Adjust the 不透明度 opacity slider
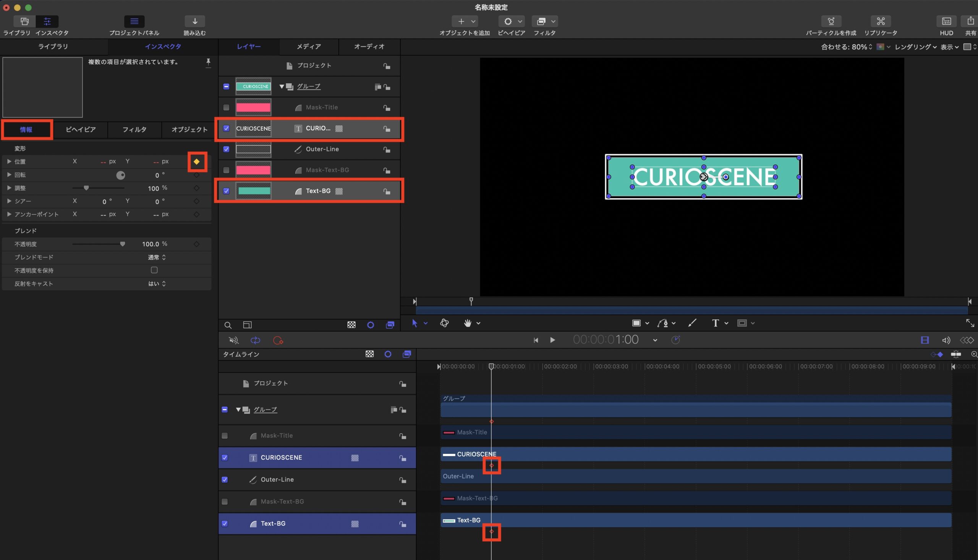 122,244
